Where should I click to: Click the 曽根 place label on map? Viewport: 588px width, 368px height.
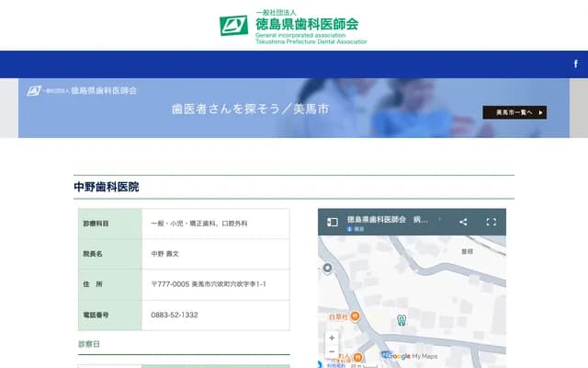[467, 251]
